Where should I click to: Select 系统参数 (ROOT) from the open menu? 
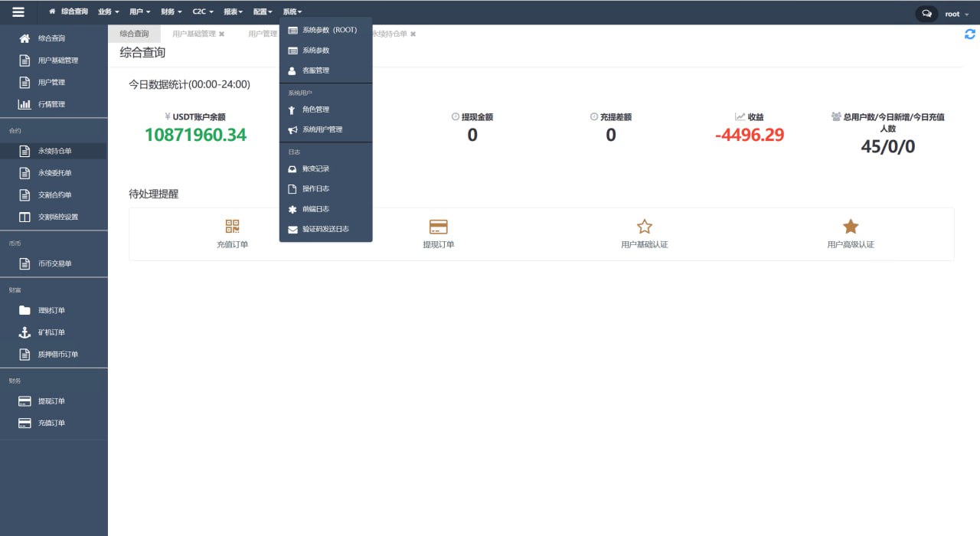(329, 31)
